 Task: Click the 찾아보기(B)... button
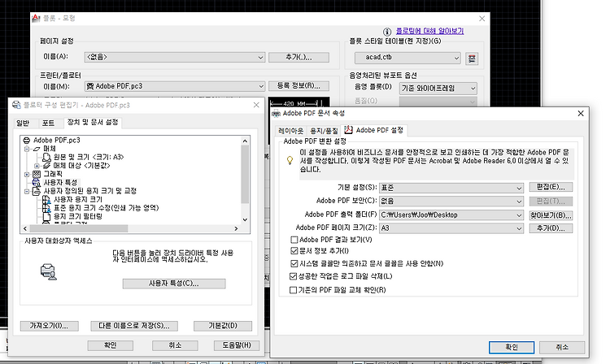[551, 214]
